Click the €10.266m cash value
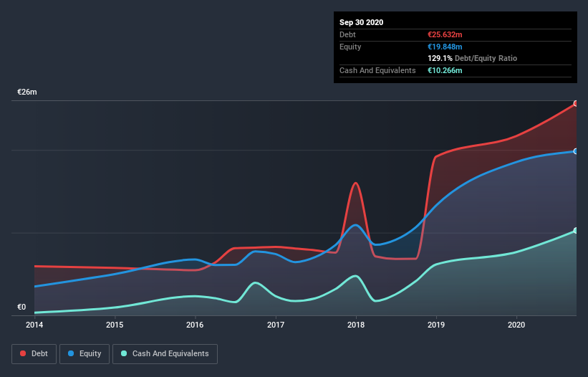588x377 pixels. 445,70
